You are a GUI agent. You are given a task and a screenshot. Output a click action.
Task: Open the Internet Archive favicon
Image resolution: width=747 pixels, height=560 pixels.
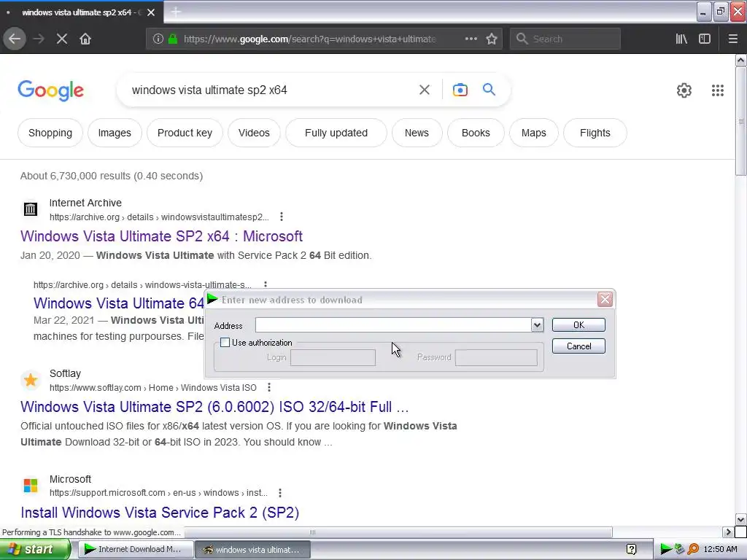click(x=31, y=209)
